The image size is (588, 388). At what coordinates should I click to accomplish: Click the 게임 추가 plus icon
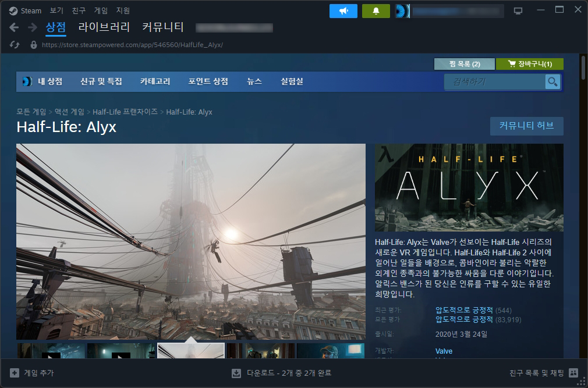[14, 373]
